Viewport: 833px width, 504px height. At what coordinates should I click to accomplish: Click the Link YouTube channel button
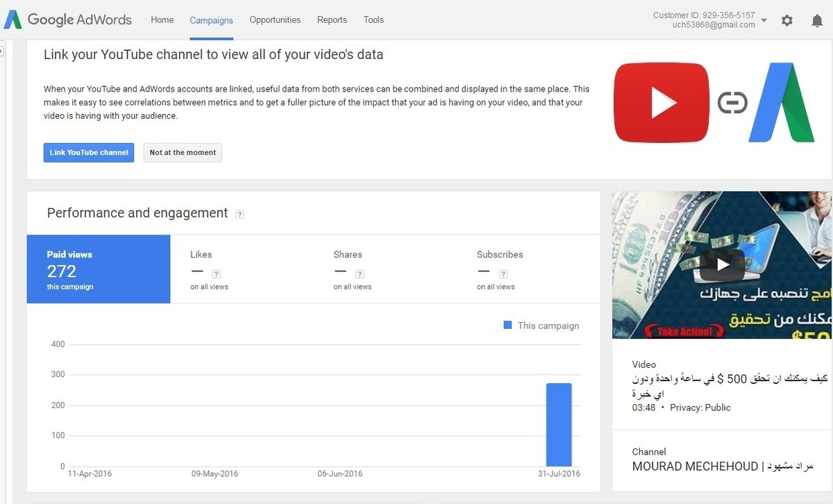click(89, 152)
